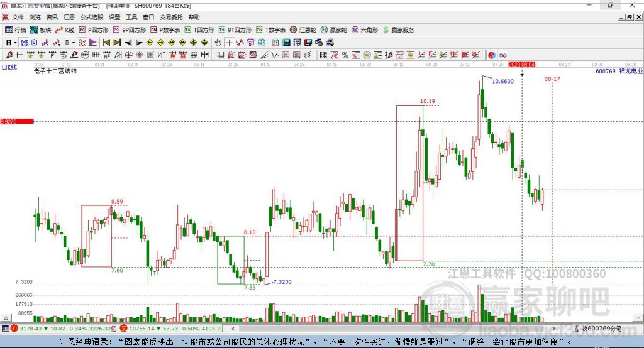
Task: Click the calendar date icon
Action: pos(275,43)
